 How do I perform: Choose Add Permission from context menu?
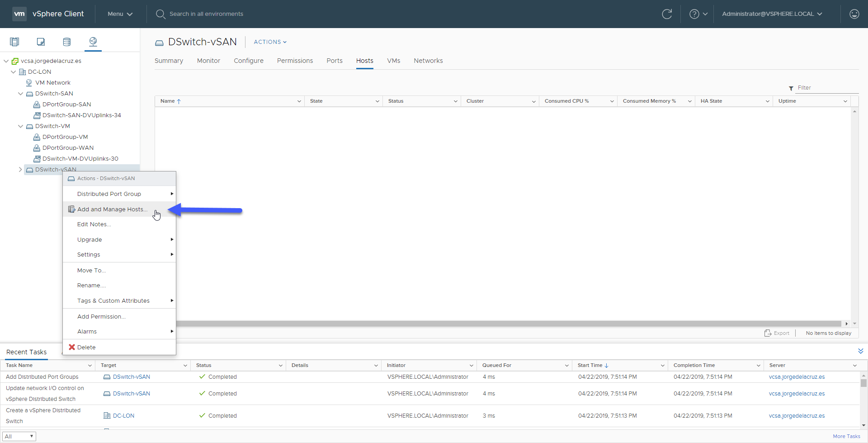[x=119, y=316]
